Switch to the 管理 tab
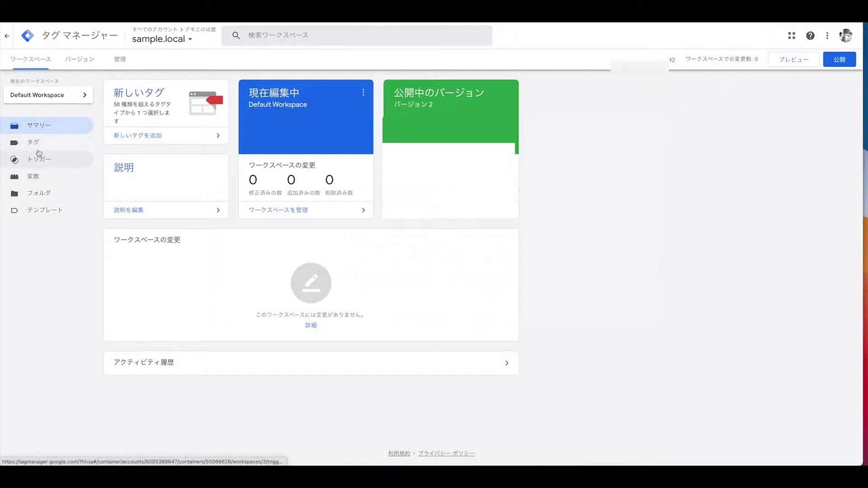This screenshot has height=488, width=868. [120, 59]
